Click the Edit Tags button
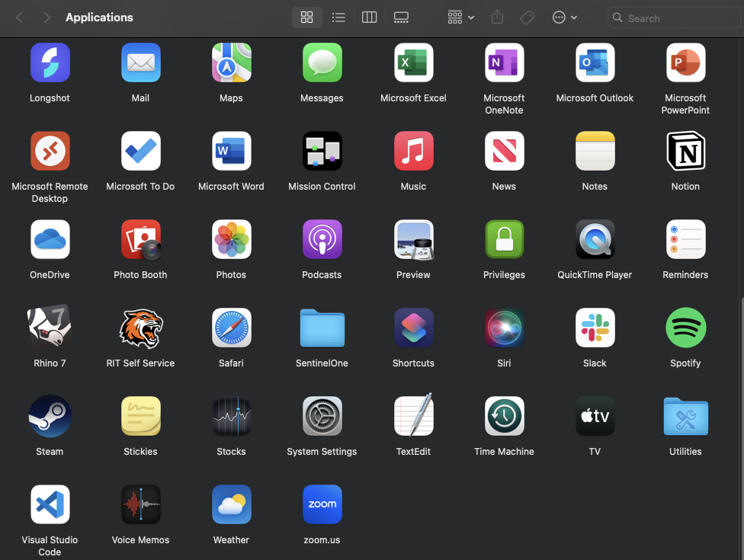 528,18
